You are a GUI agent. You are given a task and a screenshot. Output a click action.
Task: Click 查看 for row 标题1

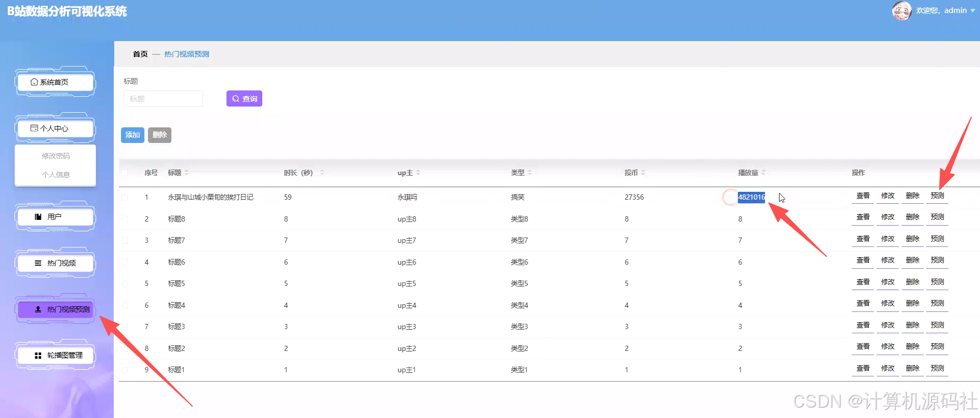[x=863, y=369]
